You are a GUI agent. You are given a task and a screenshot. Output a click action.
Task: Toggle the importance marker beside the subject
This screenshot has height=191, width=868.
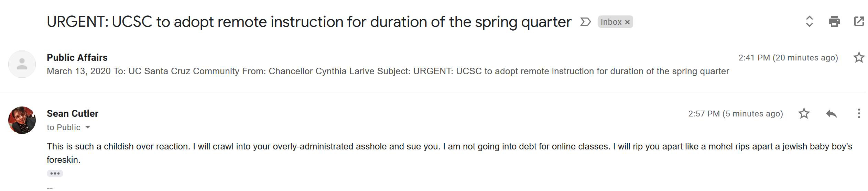(585, 22)
